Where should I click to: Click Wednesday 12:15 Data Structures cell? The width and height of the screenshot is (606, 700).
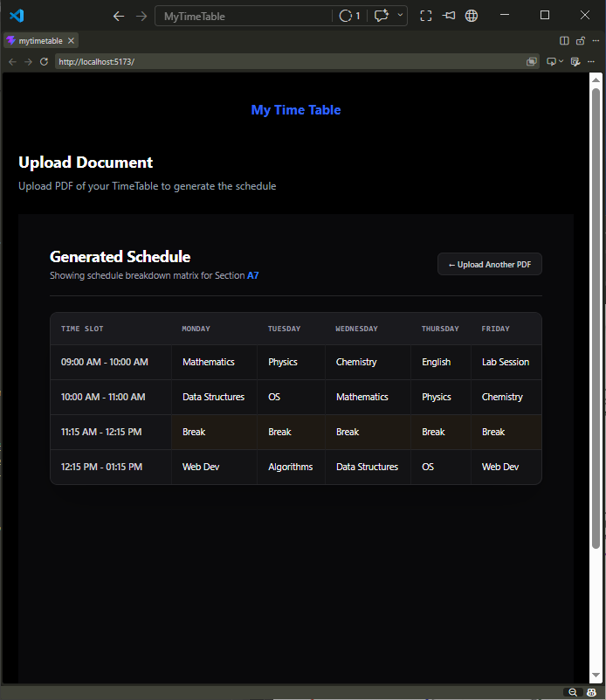click(x=368, y=467)
